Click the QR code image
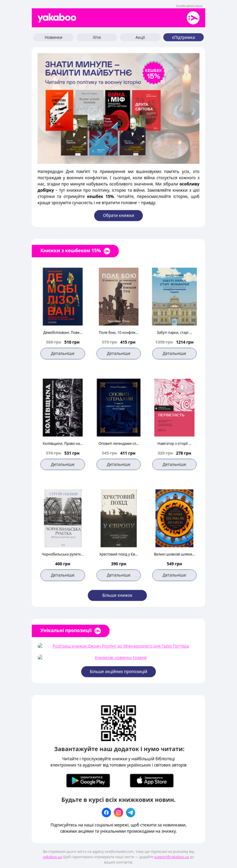This screenshot has width=237, height=868. [x=118, y=723]
